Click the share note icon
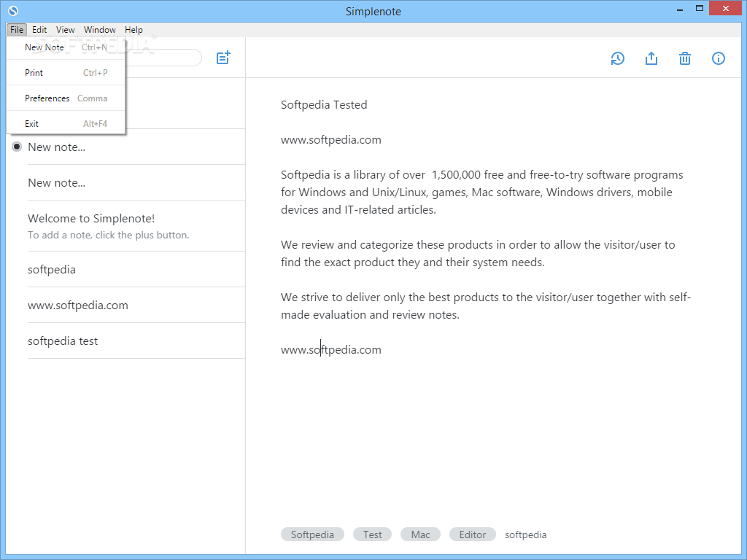Screen dimensions: 747x560 [651, 58]
